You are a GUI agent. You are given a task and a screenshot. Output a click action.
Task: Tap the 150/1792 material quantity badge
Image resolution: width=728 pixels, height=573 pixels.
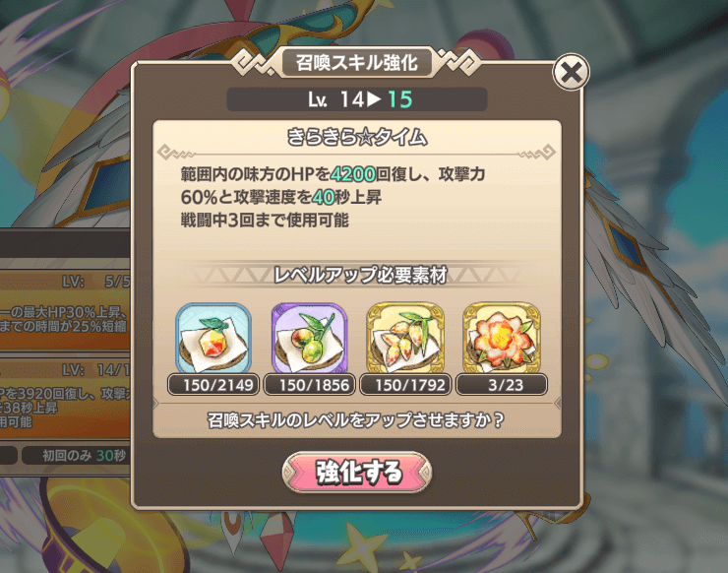[405, 385]
